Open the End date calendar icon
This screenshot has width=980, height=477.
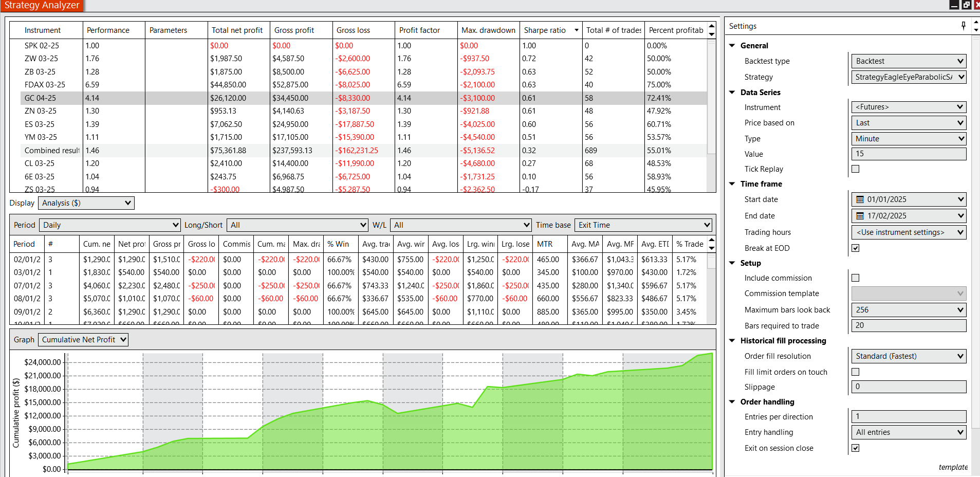coord(860,216)
